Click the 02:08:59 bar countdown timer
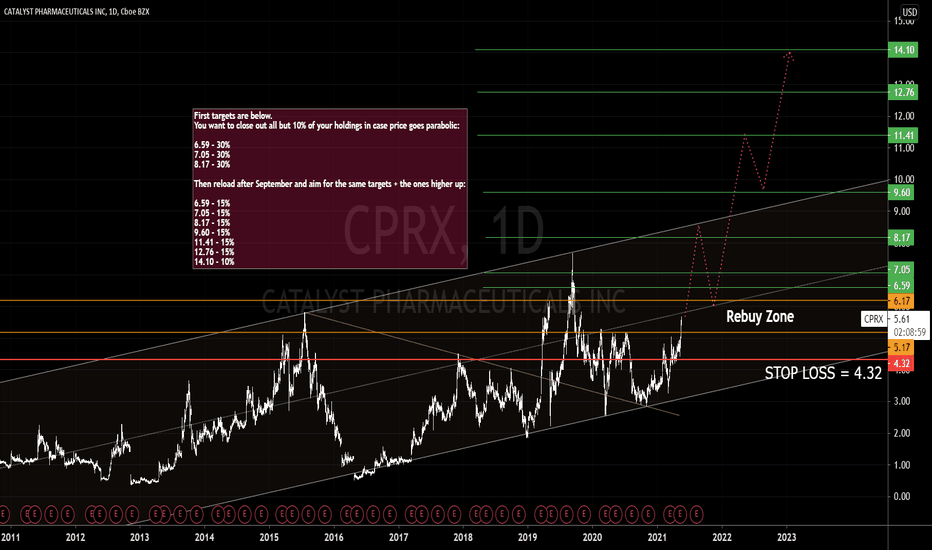This screenshot has width=932, height=550. [x=909, y=332]
